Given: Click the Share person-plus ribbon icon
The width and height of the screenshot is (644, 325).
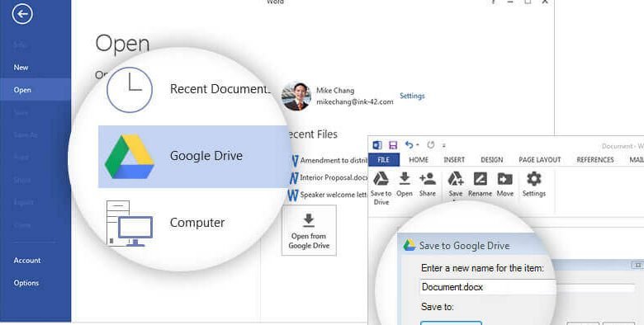Looking at the screenshot, I should click(x=428, y=179).
